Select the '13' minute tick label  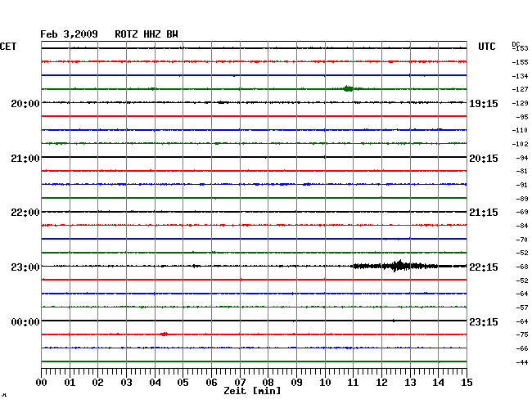(410, 382)
